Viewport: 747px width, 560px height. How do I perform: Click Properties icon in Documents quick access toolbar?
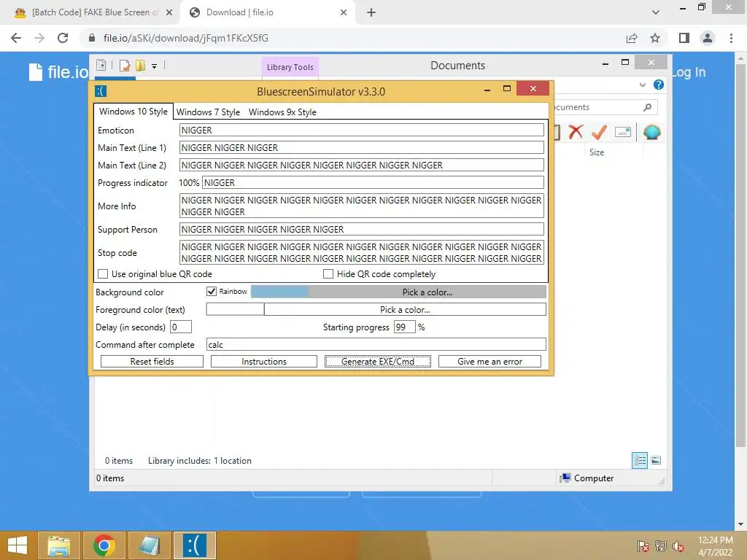pyautogui.click(x=101, y=65)
